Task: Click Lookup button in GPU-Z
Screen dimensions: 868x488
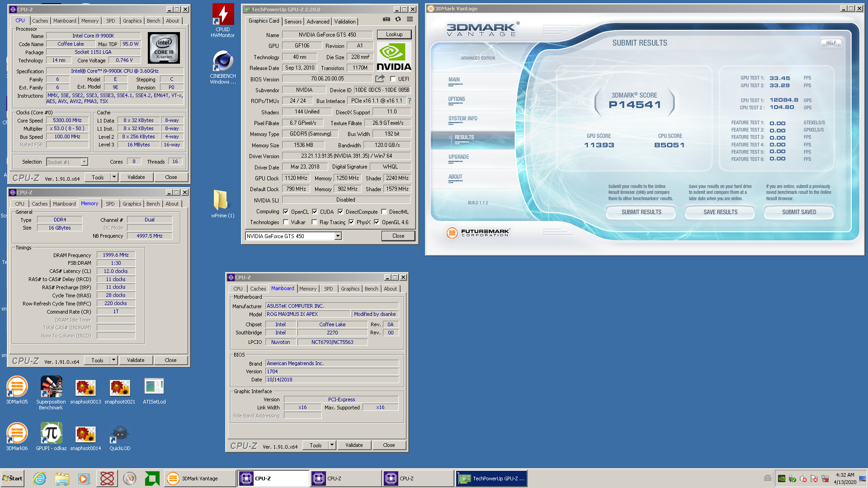Action: [x=394, y=34]
